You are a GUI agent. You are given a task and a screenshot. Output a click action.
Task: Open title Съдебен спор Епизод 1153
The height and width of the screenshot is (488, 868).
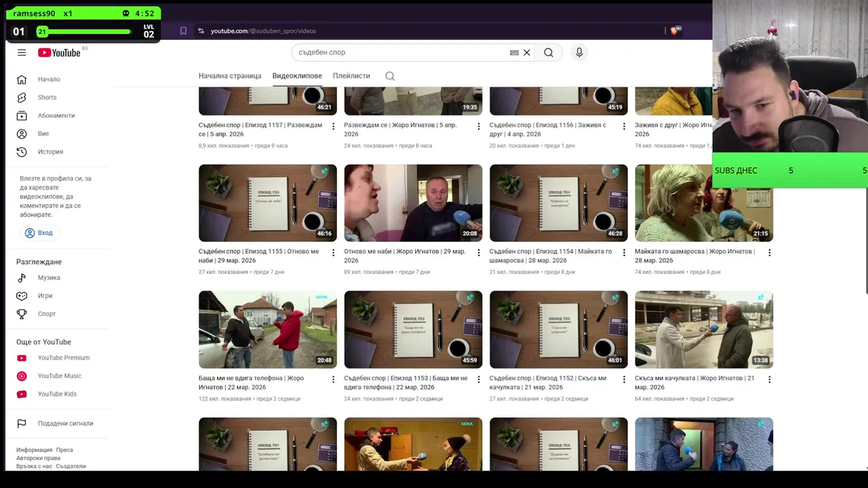(406, 382)
